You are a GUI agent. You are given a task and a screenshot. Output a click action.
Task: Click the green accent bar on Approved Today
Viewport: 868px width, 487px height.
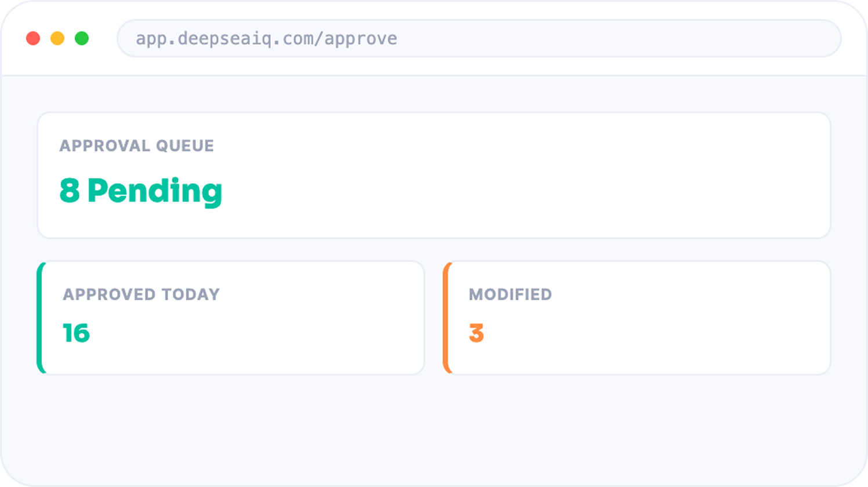pos(40,318)
